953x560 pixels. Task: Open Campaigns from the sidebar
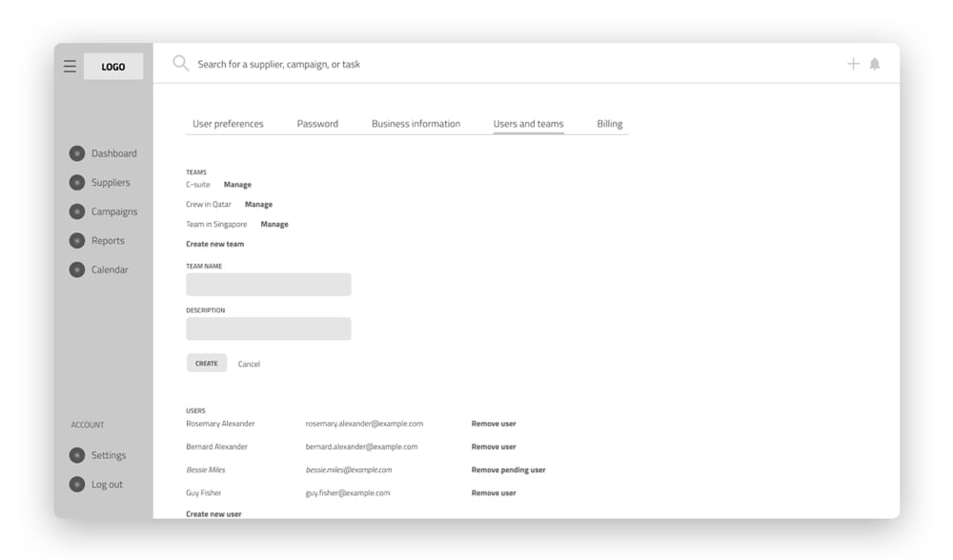tap(114, 212)
